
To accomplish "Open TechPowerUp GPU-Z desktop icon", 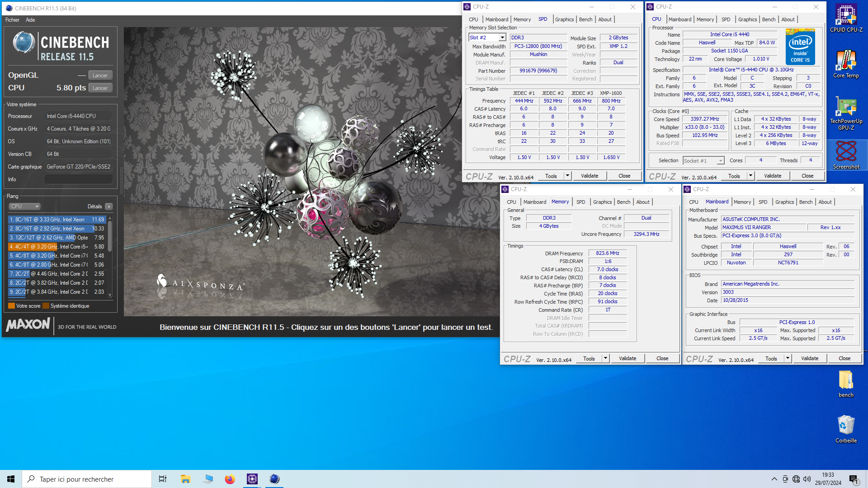I will [846, 113].
